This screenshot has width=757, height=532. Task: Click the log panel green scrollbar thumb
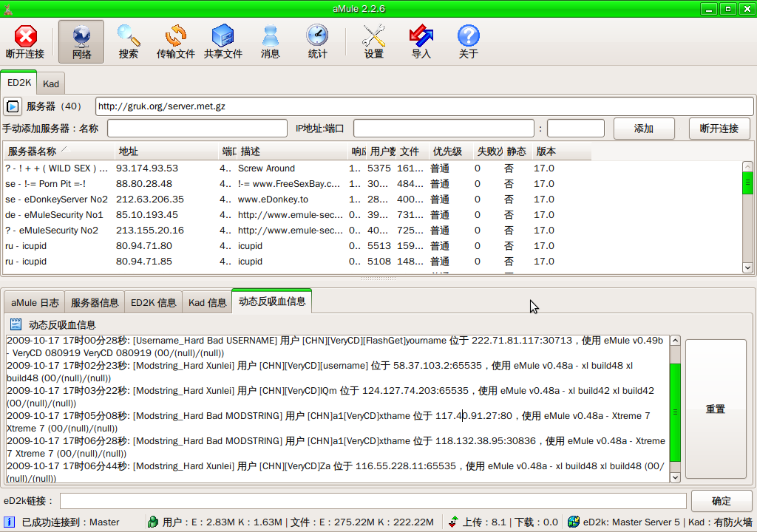pos(675,412)
